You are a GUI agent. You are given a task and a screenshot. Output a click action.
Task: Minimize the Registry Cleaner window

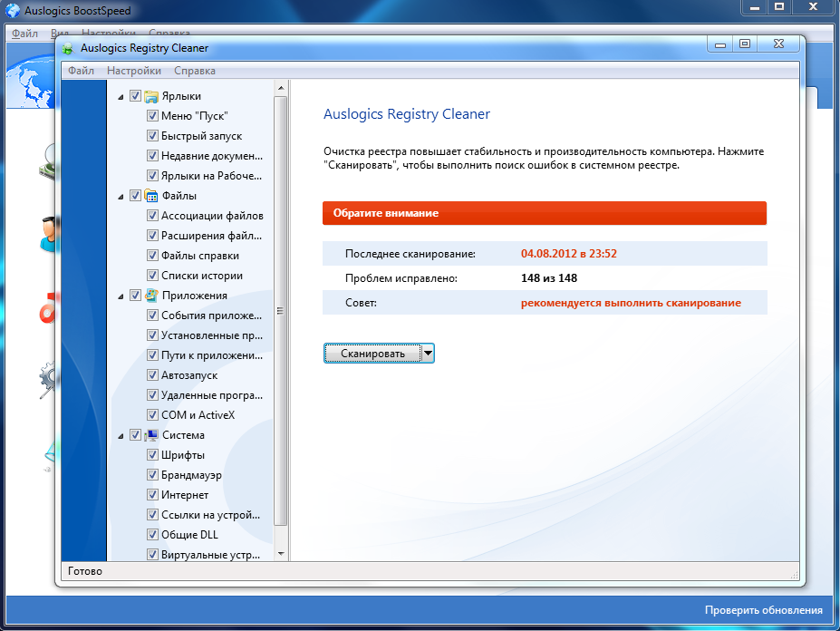click(720, 44)
